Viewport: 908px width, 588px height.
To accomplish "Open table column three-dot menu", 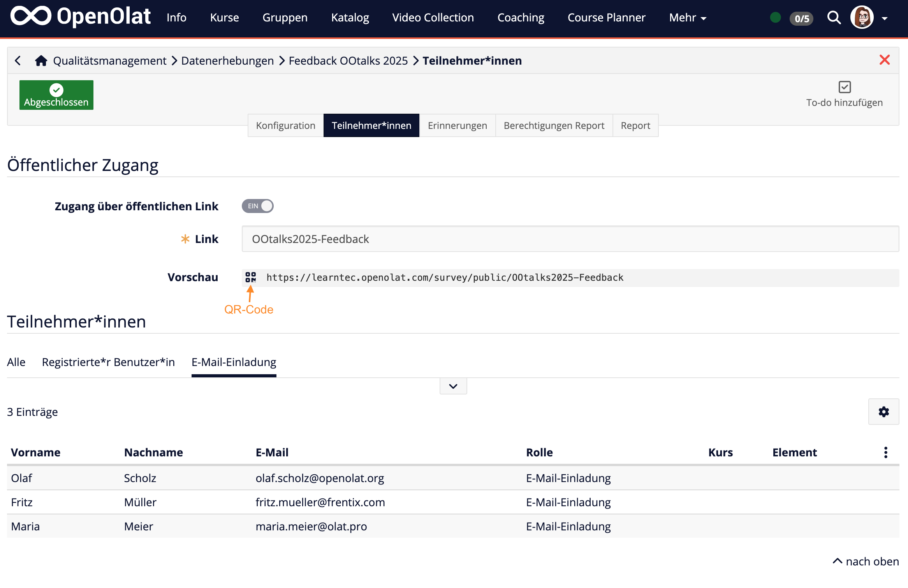I will 886,452.
